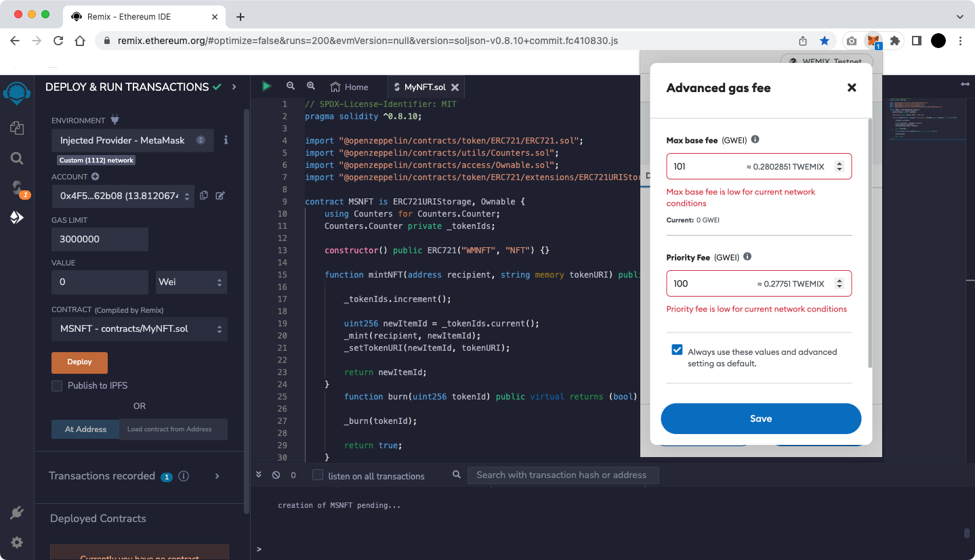Image resolution: width=975 pixels, height=560 pixels.
Task: Toggle Always use these values checkbox
Action: pos(677,350)
